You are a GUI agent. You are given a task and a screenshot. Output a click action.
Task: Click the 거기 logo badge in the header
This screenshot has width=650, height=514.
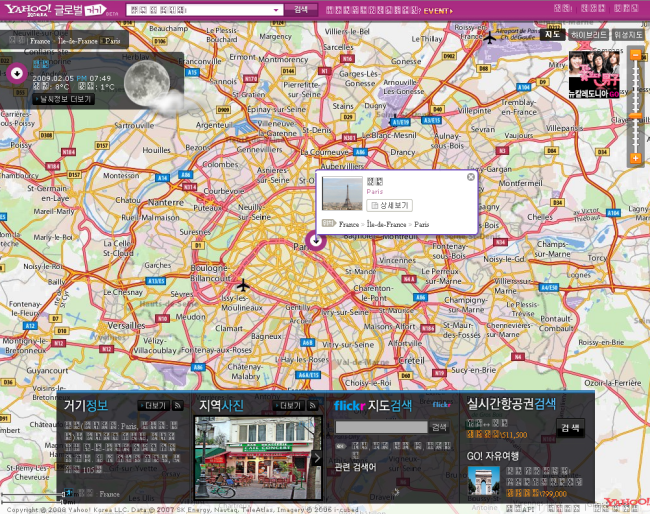95,10
